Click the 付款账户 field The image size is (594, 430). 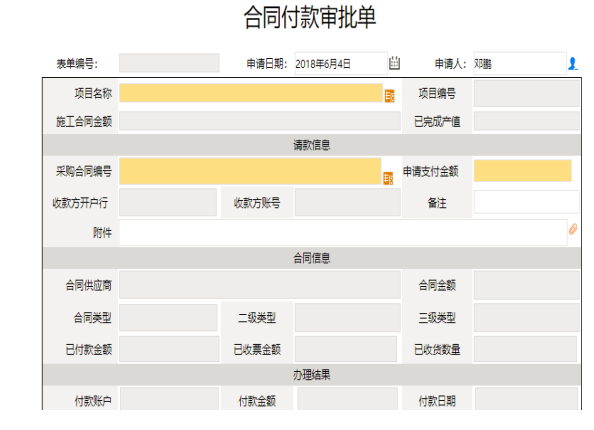click(x=169, y=399)
